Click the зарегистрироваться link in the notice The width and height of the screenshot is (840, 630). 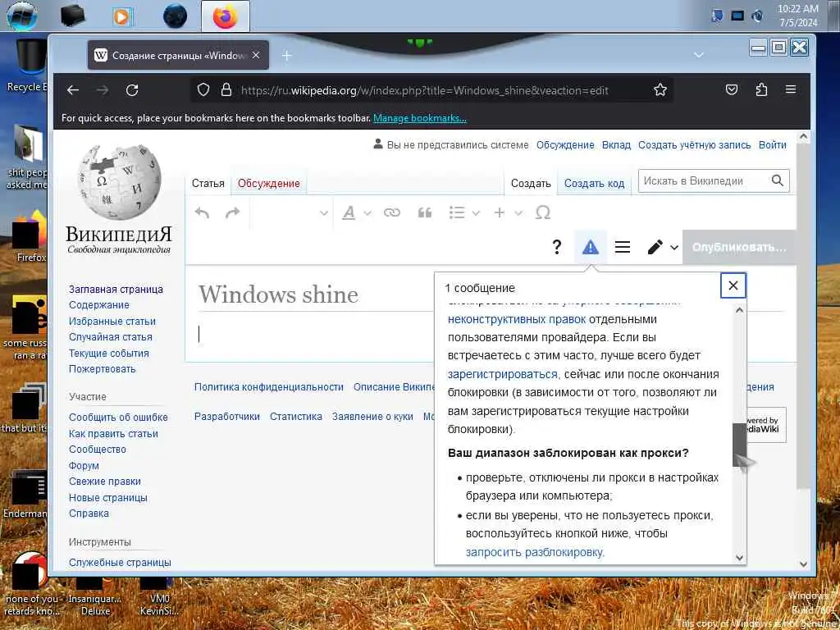pos(503,374)
